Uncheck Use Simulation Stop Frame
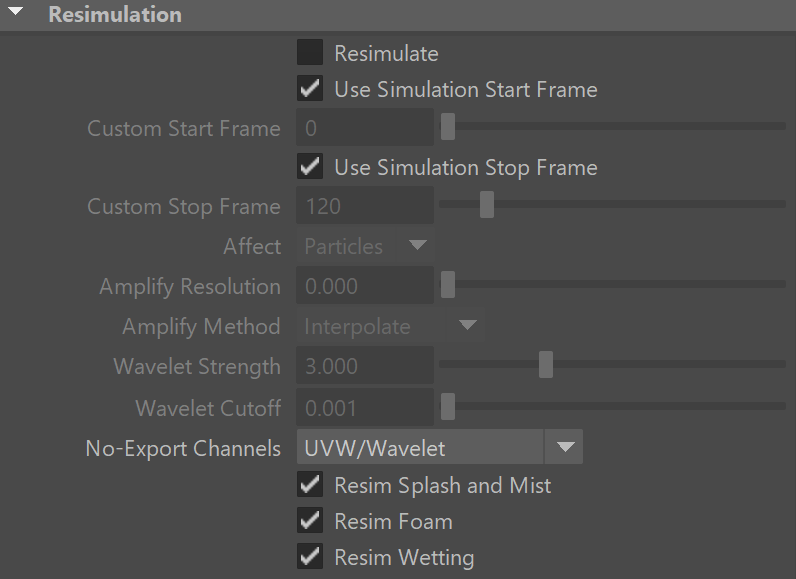Image resolution: width=796 pixels, height=579 pixels. (x=310, y=166)
